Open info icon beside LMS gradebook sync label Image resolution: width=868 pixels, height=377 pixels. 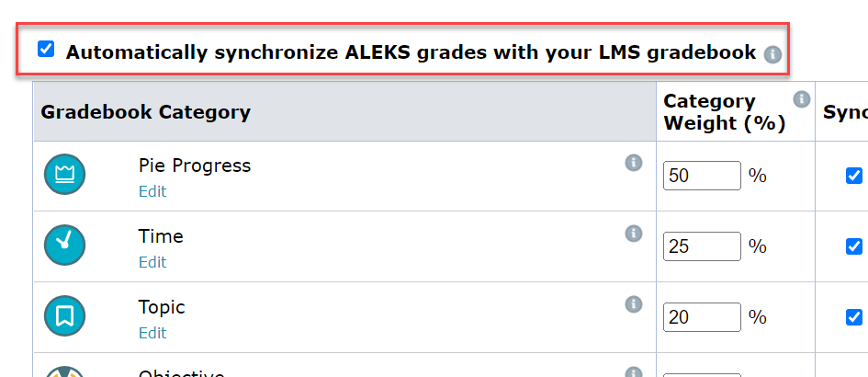[772, 55]
